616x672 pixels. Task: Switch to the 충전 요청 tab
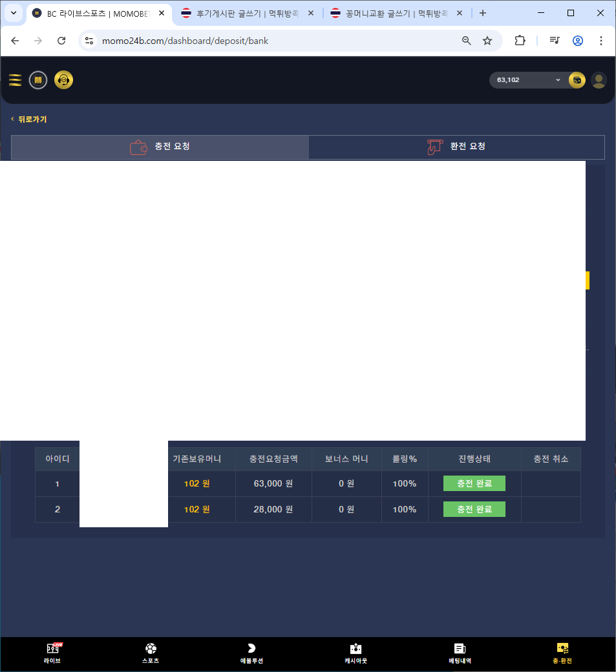click(x=160, y=147)
